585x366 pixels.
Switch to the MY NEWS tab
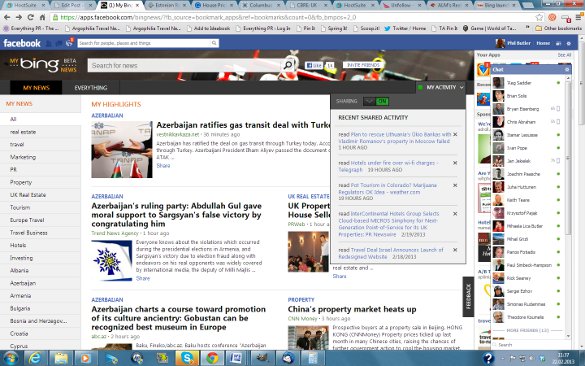(x=36, y=88)
